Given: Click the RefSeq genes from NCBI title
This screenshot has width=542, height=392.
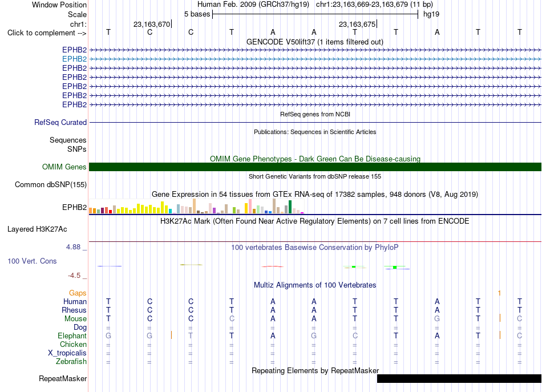Looking at the screenshot, I should [316, 114].
